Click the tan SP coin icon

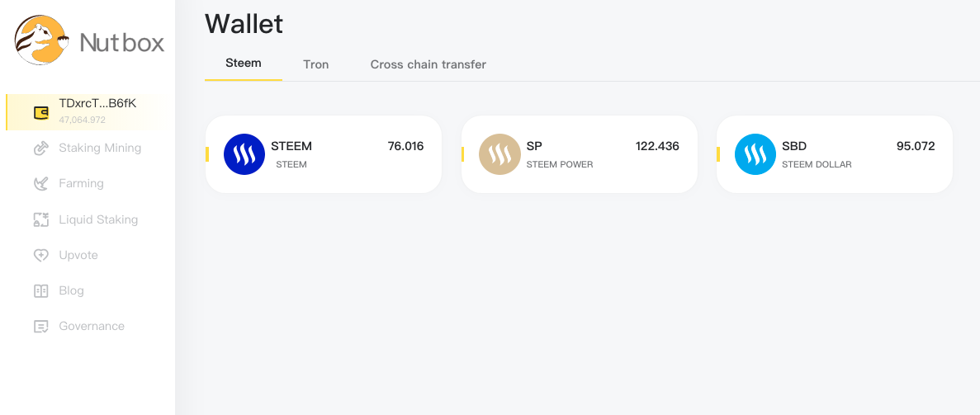pyautogui.click(x=500, y=154)
